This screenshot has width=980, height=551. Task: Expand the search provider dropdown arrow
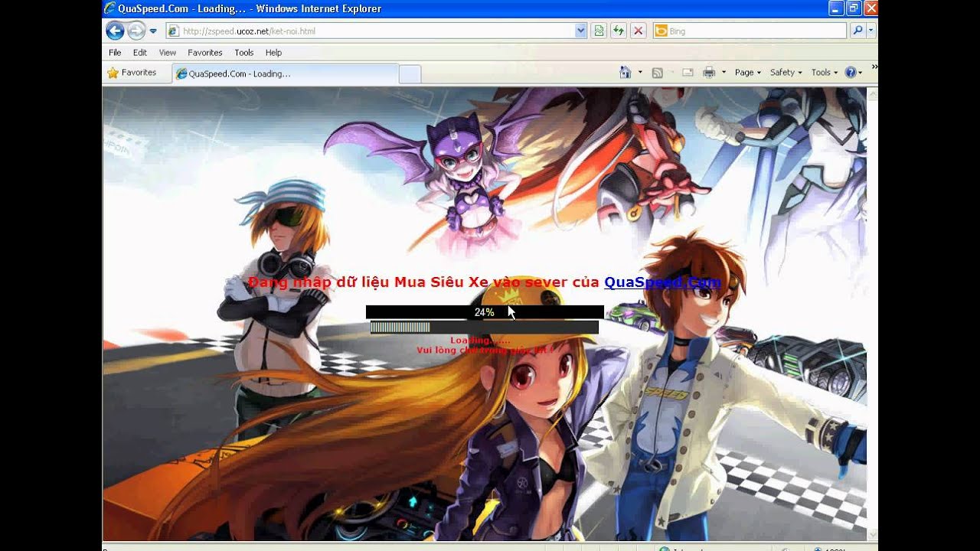point(871,31)
